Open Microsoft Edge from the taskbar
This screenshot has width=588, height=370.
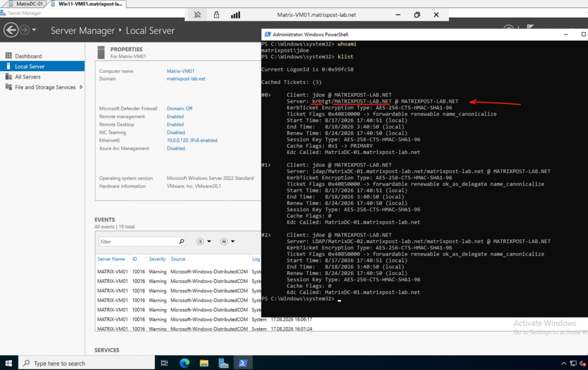coord(184,363)
